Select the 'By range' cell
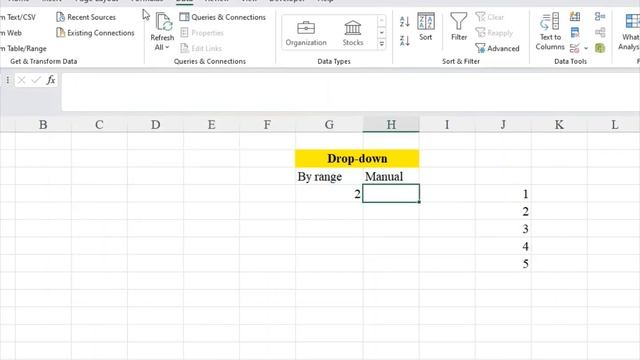This screenshot has height=360, width=640. [329, 176]
